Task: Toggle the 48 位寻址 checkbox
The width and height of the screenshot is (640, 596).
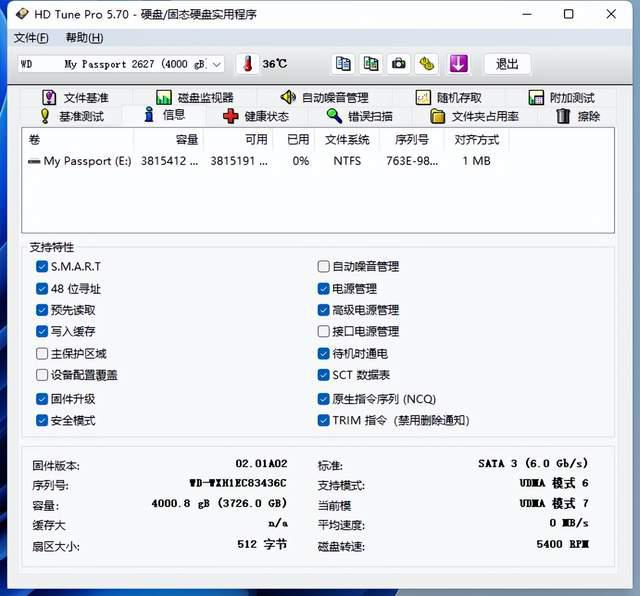Action: pyautogui.click(x=42, y=289)
